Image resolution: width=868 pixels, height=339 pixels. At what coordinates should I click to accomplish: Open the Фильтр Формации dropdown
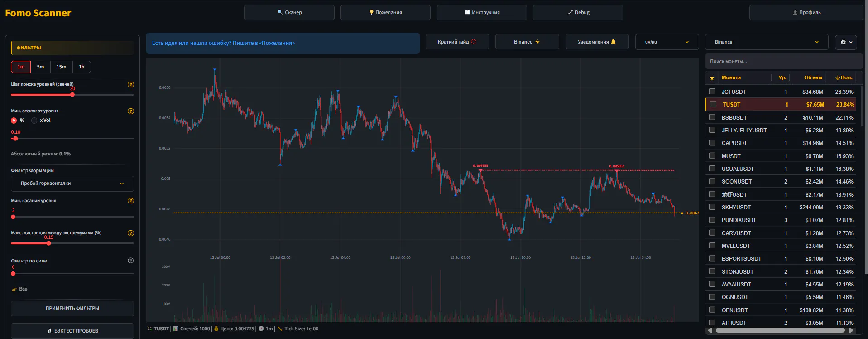[72, 184]
